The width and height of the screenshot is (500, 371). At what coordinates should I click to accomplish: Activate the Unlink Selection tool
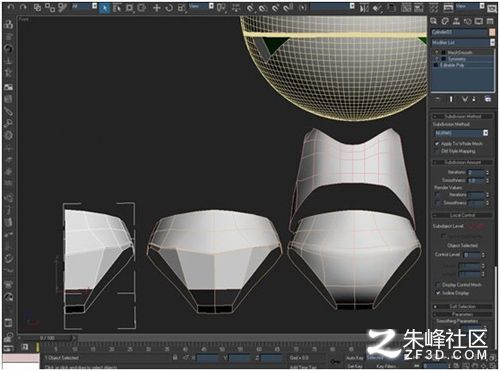50,7
